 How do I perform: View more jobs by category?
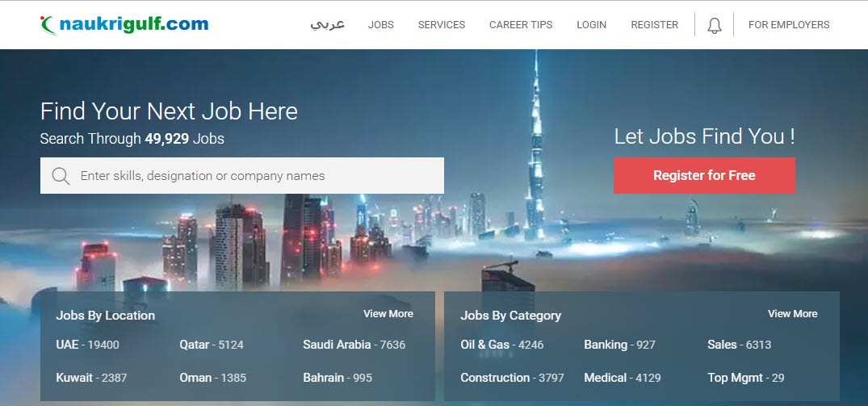tap(792, 314)
